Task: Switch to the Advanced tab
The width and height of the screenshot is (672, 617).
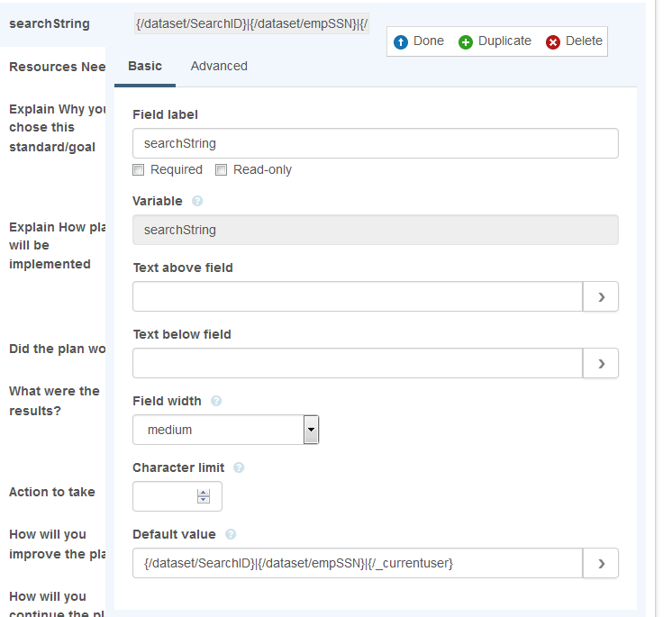Action: 219,66
